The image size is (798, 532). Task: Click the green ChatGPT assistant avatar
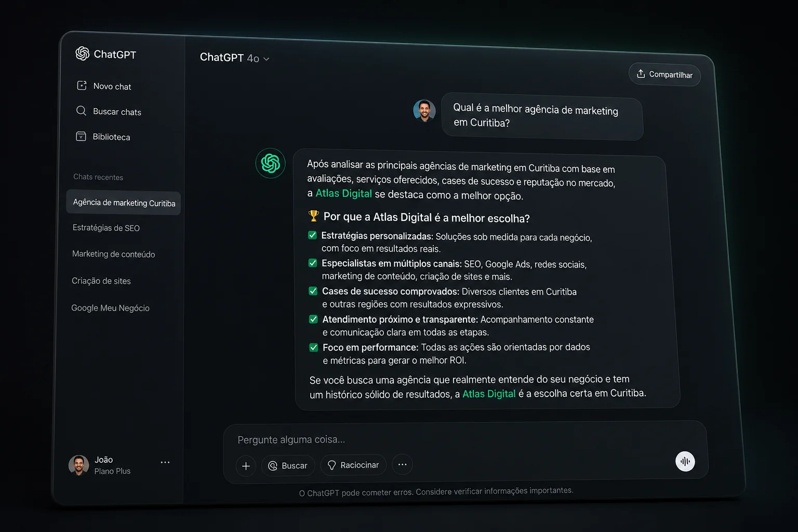click(x=270, y=163)
